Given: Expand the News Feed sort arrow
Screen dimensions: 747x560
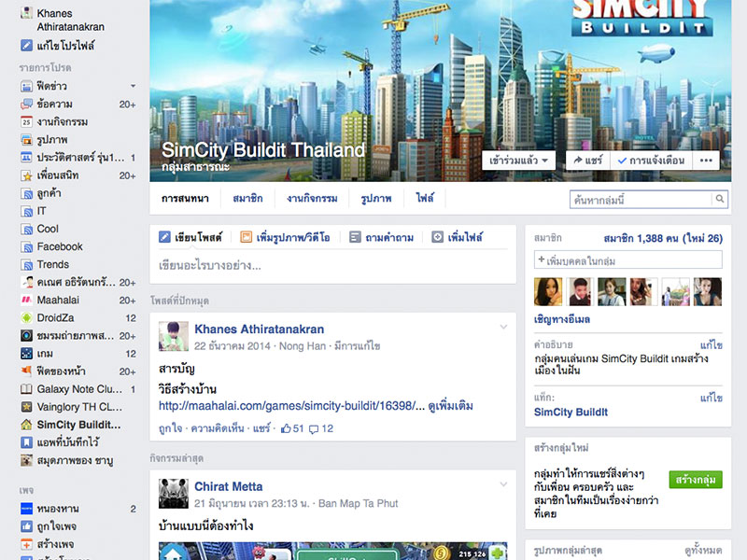Looking at the screenshot, I should click(133, 86).
